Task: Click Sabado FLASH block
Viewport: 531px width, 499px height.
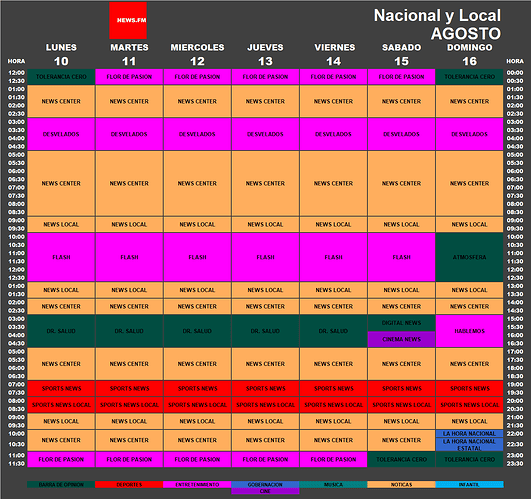Action: (x=401, y=257)
